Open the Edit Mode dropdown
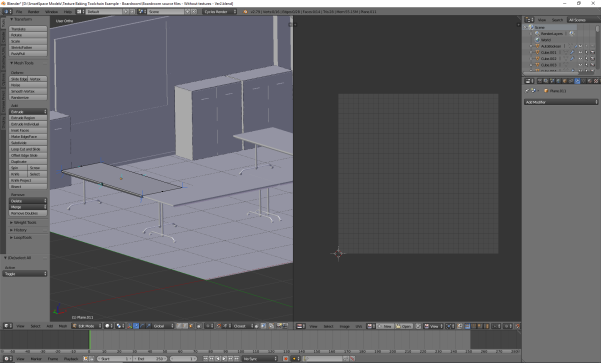This screenshot has width=601, height=363. click(x=87, y=326)
